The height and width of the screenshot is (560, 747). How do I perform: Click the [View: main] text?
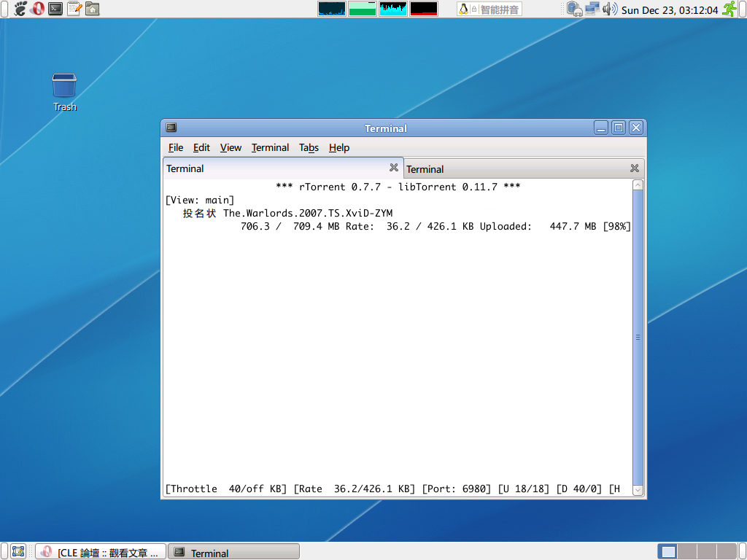click(x=200, y=200)
